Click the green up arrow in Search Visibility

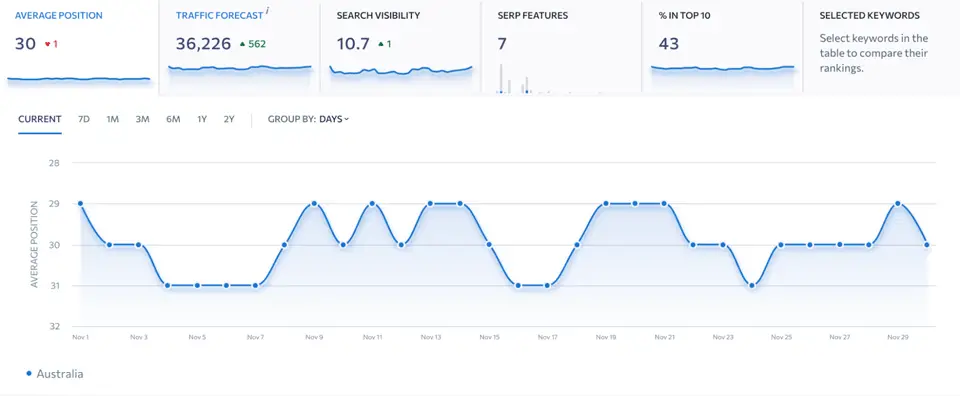(x=381, y=44)
